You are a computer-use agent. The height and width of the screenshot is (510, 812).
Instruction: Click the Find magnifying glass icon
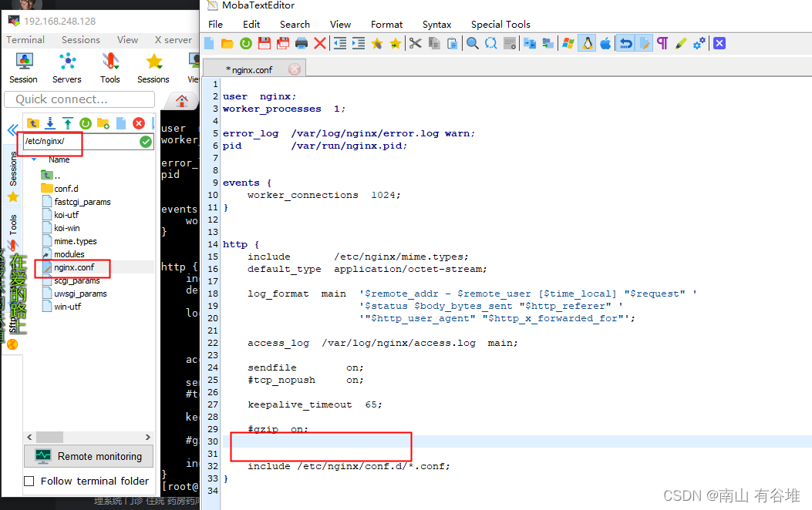(473, 43)
